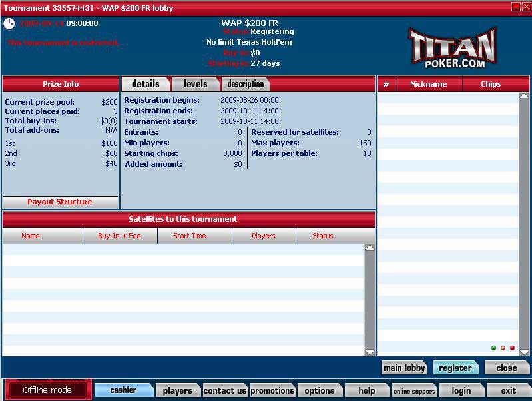The image size is (532, 401).
Task: Click Max players value 150
Action: pyautogui.click(x=366, y=143)
